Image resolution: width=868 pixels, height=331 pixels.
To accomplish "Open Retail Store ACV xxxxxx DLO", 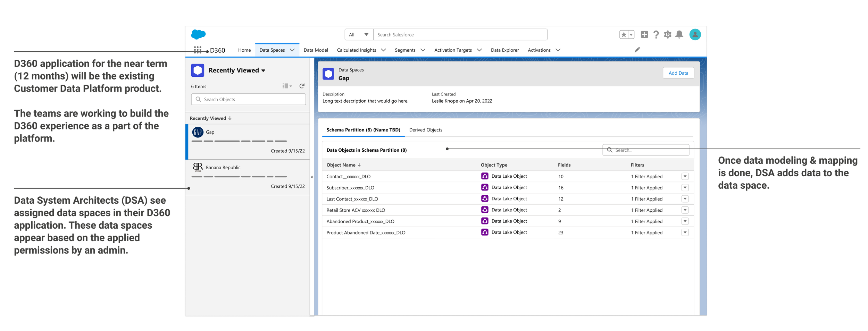I will click(x=356, y=210).
